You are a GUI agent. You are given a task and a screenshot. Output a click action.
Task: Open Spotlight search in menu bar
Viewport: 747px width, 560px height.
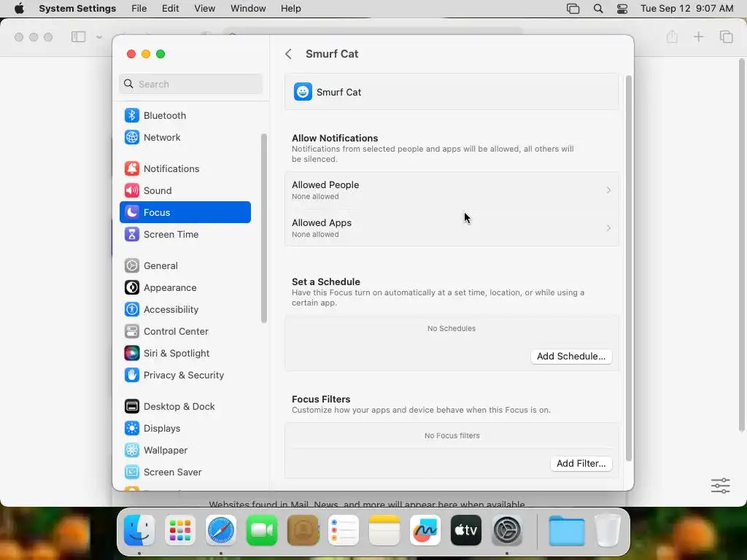(x=598, y=9)
